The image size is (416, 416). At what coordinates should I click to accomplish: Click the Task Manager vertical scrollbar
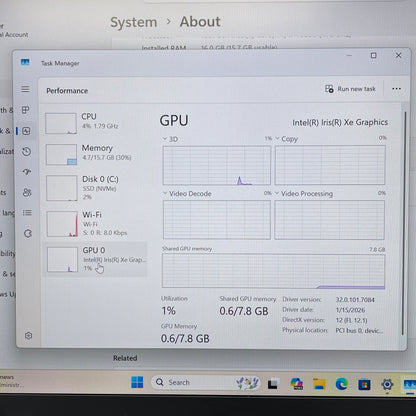click(x=404, y=223)
